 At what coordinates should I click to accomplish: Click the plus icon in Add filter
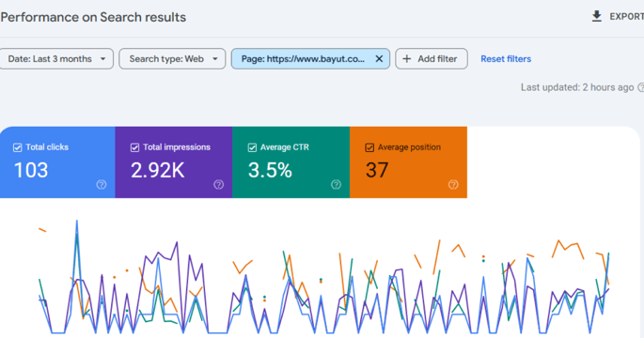[406, 59]
